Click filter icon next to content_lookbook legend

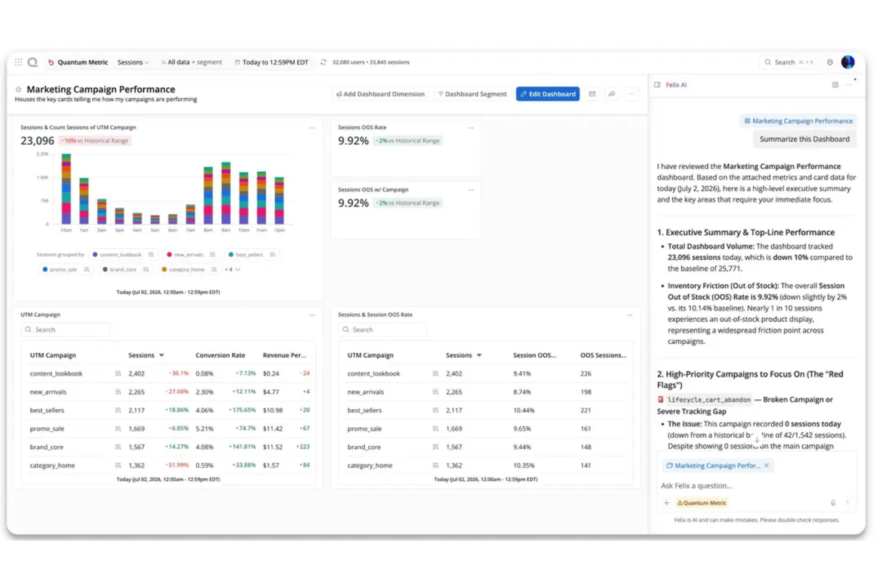151,254
